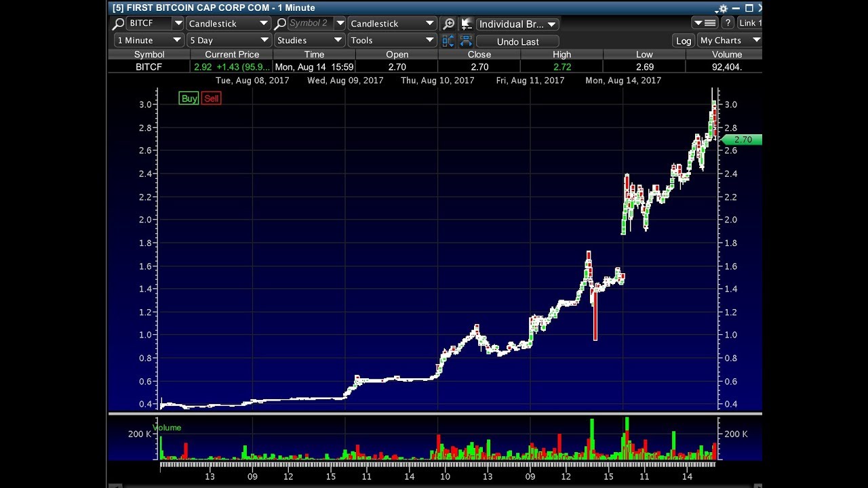
Task: Click the Thu, Aug 10, 2017 date label
Action: click(x=437, y=80)
